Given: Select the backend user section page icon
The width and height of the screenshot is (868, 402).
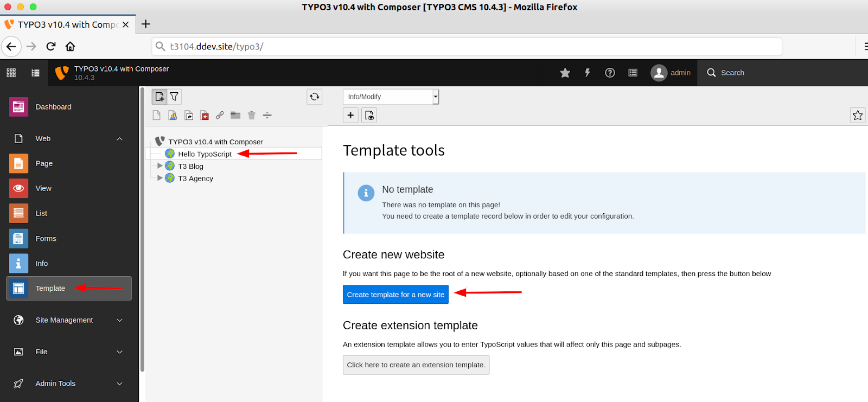Looking at the screenshot, I should 173,115.
